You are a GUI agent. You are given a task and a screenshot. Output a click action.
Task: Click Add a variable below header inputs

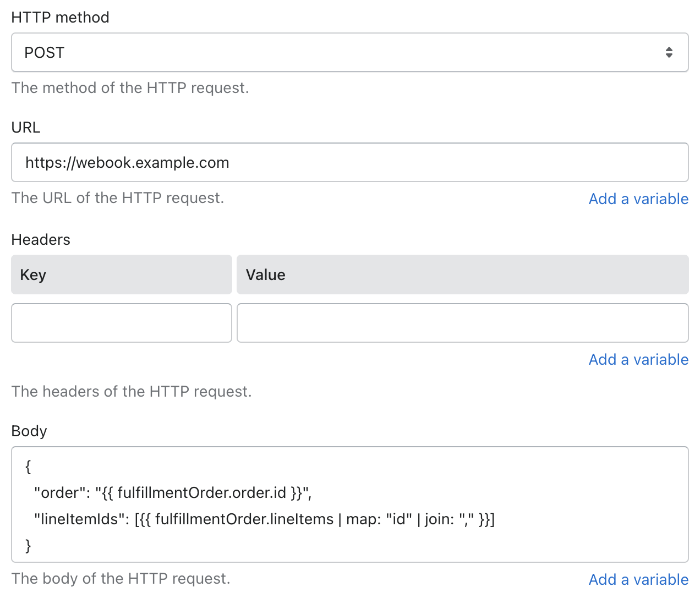pyautogui.click(x=638, y=359)
